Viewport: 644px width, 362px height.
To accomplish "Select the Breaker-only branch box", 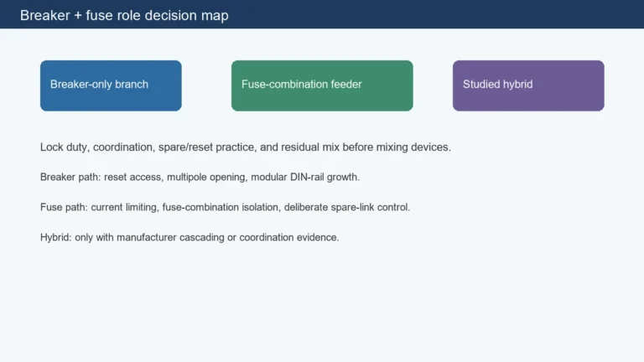I will point(111,85).
